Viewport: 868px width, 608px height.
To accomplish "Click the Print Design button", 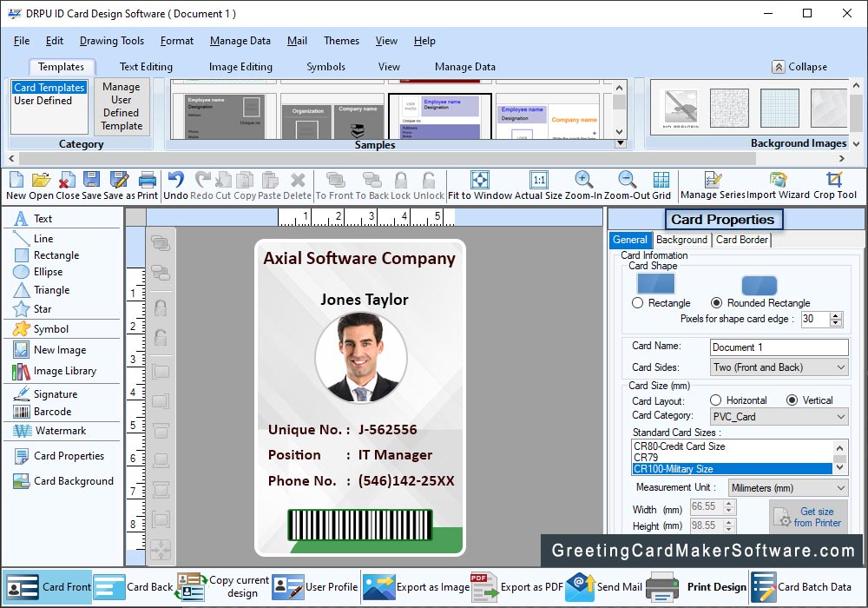I will [x=696, y=587].
